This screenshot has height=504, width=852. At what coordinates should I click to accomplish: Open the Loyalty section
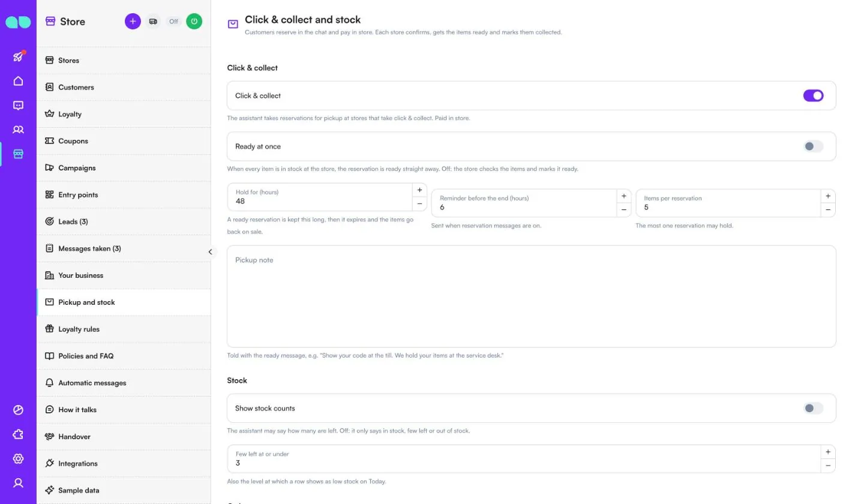click(124, 114)
